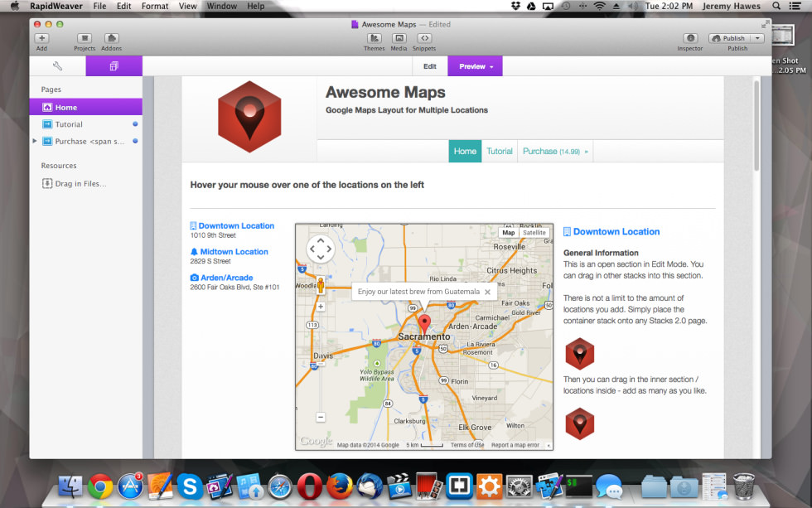Screen dimensions: 812x508
Task: Open the Format menu
Action: point(155,6)
